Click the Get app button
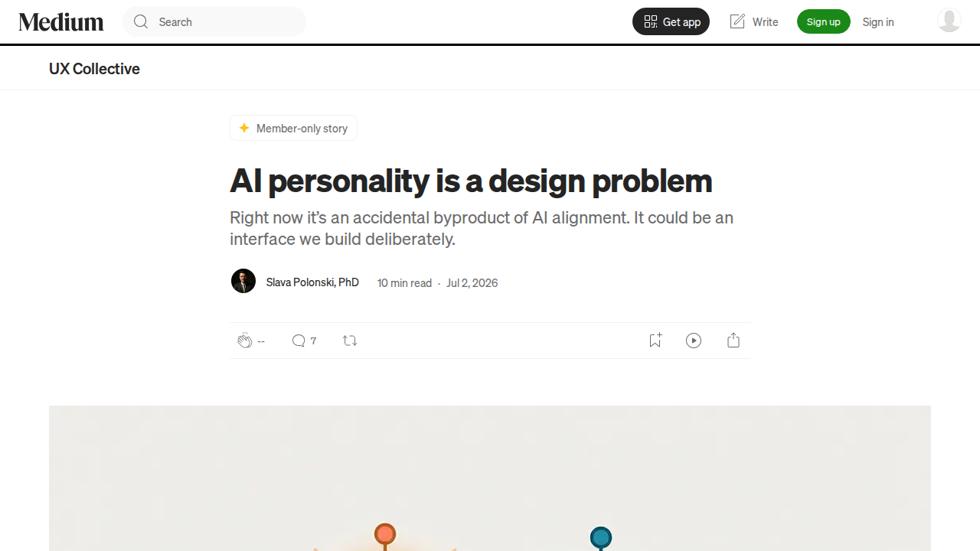Image resolution: width=980 pixels, height=551 pixels. [671, 21]
